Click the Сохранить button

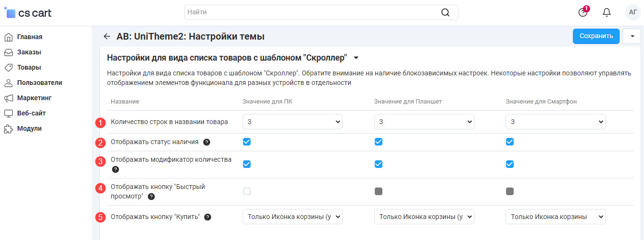[596, 36]
